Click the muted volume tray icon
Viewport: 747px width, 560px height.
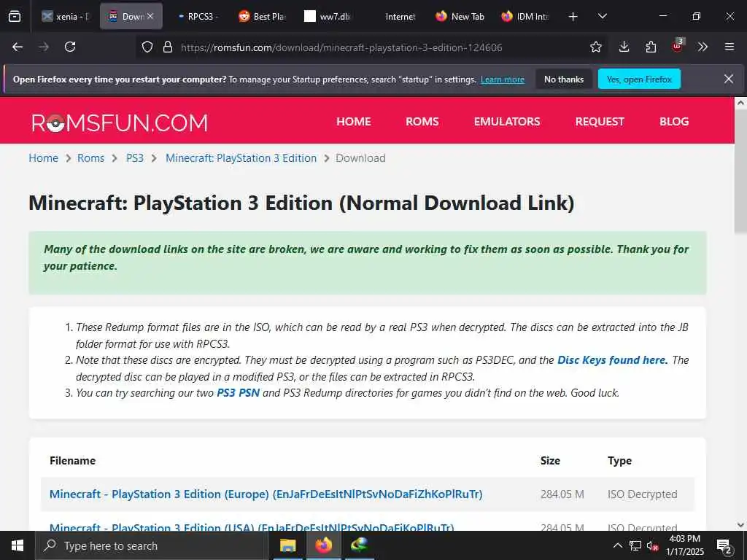652,545
